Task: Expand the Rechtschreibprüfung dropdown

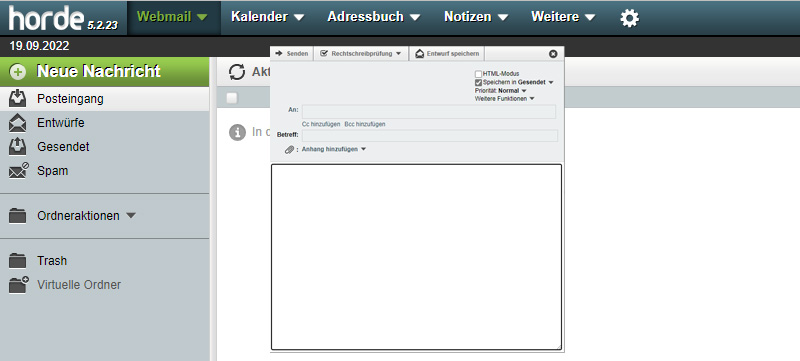Action: click(x=398, y=54)
